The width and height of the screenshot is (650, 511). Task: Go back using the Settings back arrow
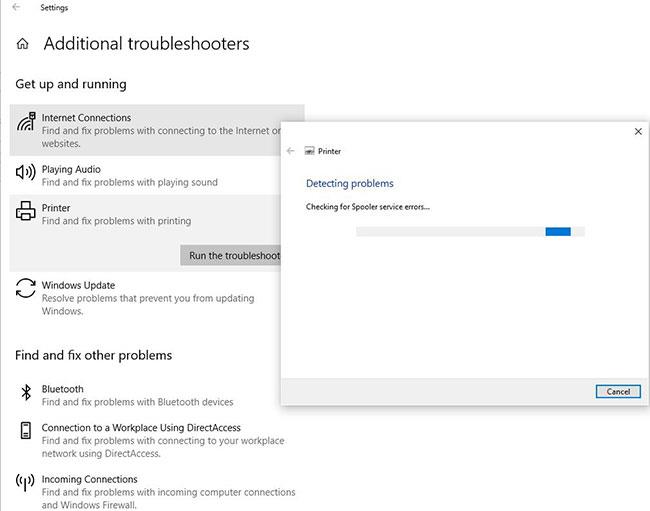pos(16,7)
